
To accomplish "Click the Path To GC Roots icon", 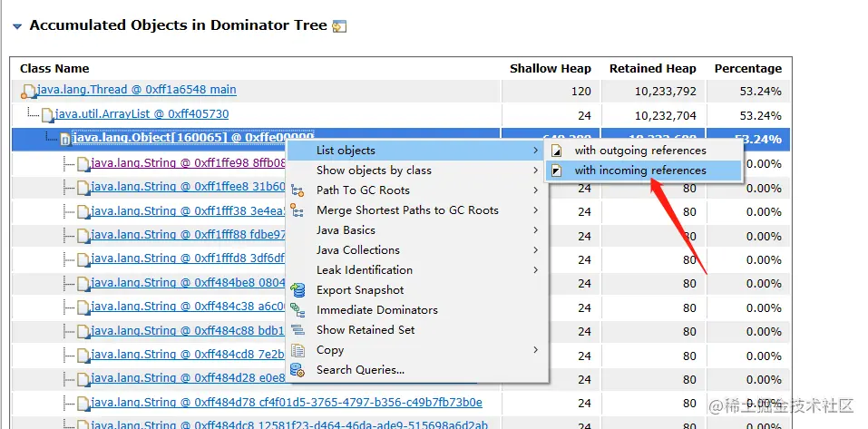I will pos(297,191).
